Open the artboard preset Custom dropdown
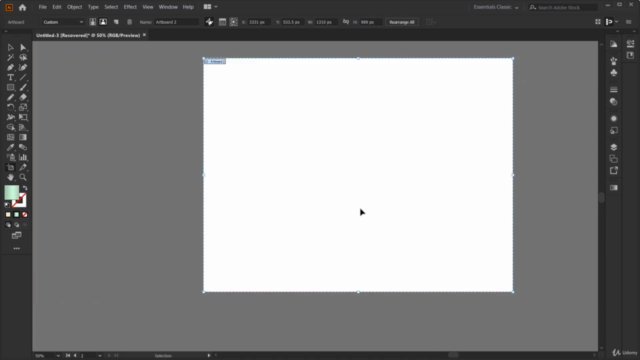Screen dimensions: 640x360 (x=62, y=22)
